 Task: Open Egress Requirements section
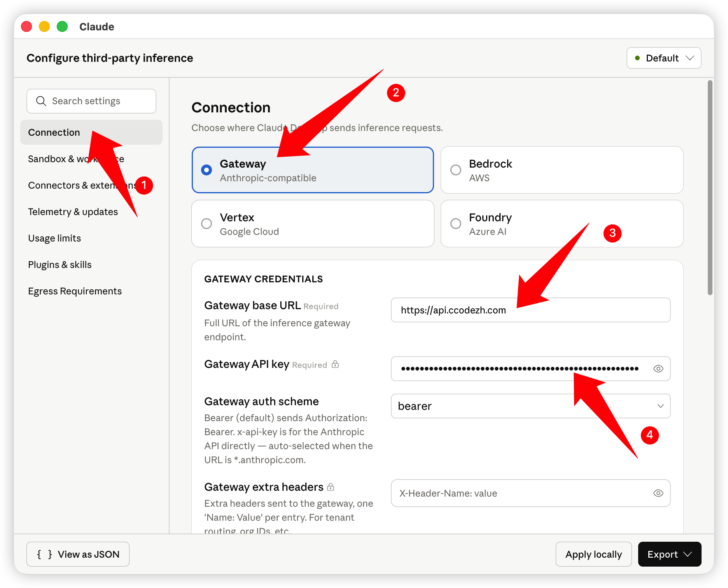click(91, 291)
